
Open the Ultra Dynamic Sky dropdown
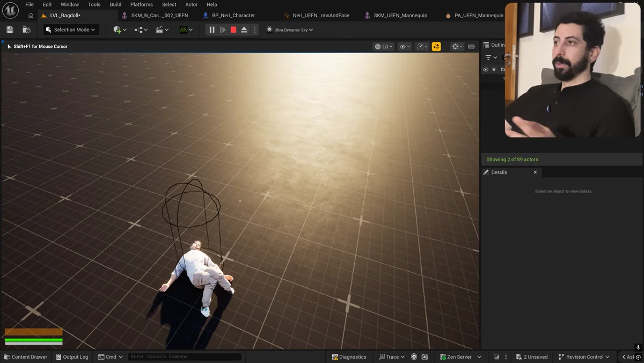pyautogui.click(x=290, y=30)
